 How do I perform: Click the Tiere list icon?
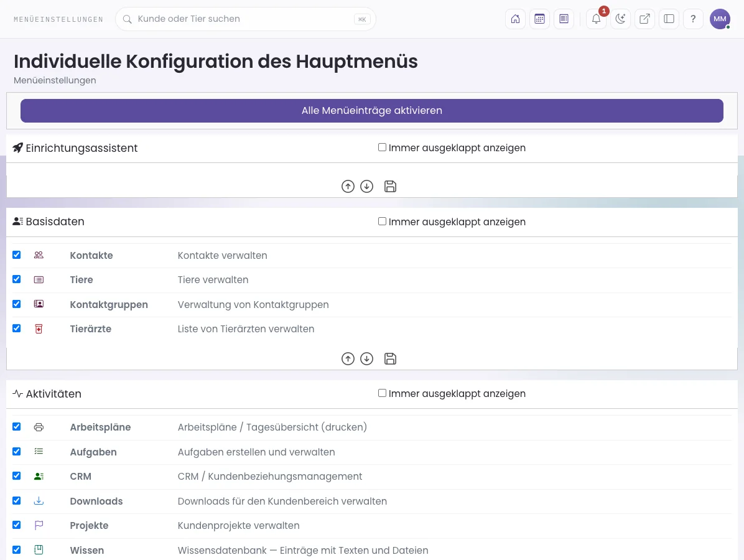[x=39, y=280]
